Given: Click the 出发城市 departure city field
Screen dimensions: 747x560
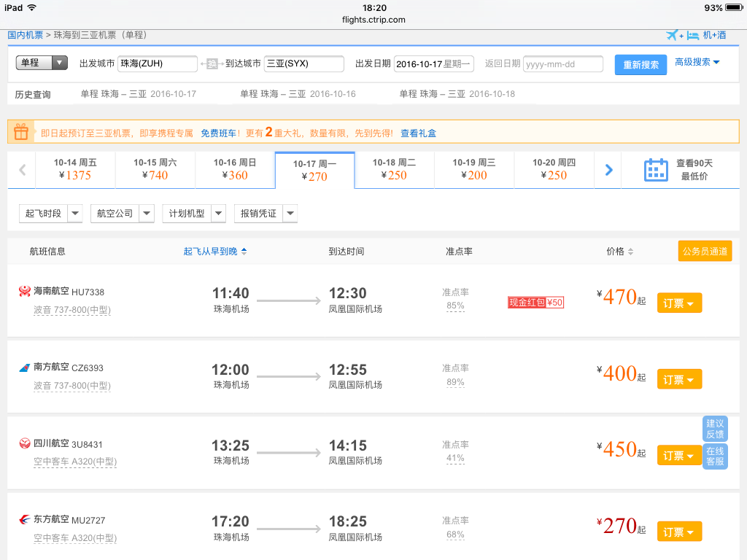Looking at the screenshot, I should pyautogui.click(x=158, y=64).
